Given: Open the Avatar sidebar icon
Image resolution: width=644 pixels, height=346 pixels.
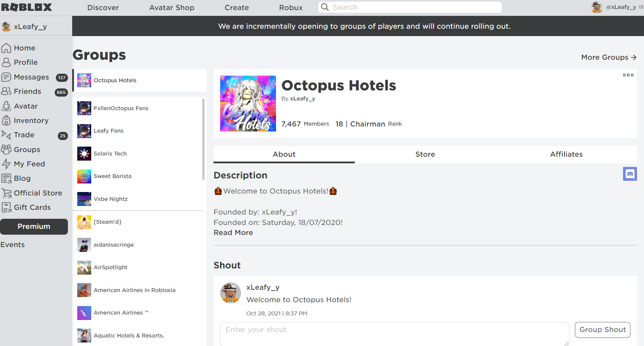Looking at the screenshot, I should [6, 106].
